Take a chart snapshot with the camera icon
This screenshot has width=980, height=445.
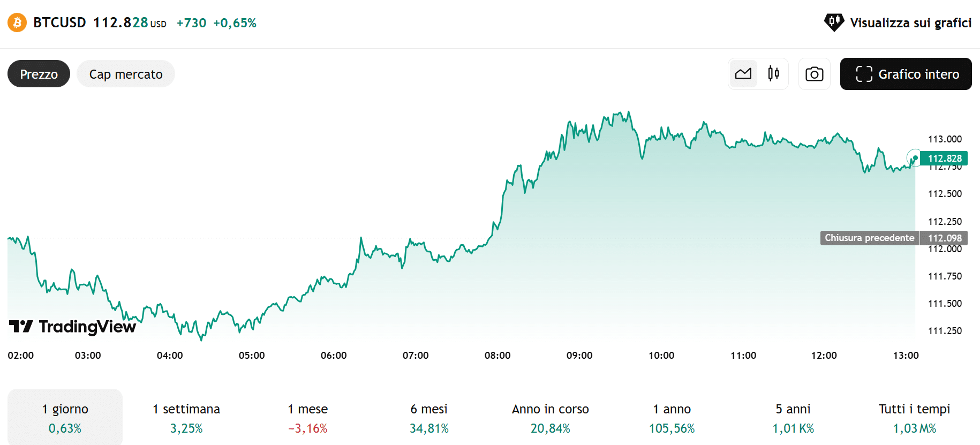[814, 74]
